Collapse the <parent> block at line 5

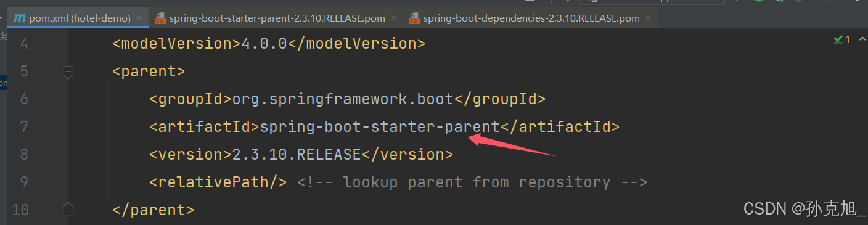click(68, 72)
